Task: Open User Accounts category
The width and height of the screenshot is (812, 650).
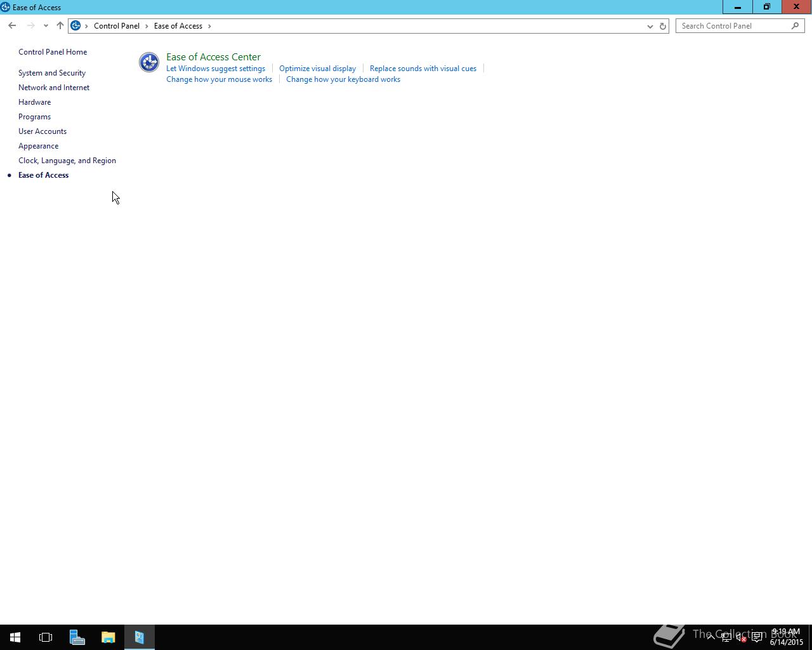Action: pos(43,131)
